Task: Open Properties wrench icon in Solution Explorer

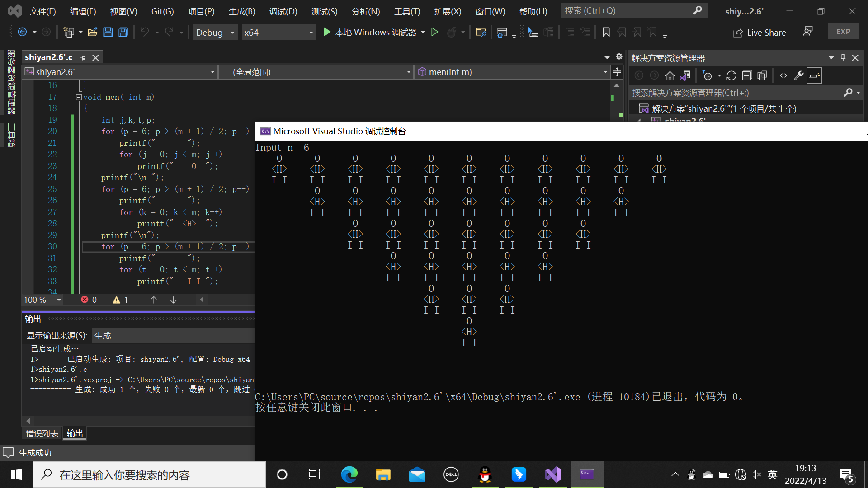Action: (798, 75)
